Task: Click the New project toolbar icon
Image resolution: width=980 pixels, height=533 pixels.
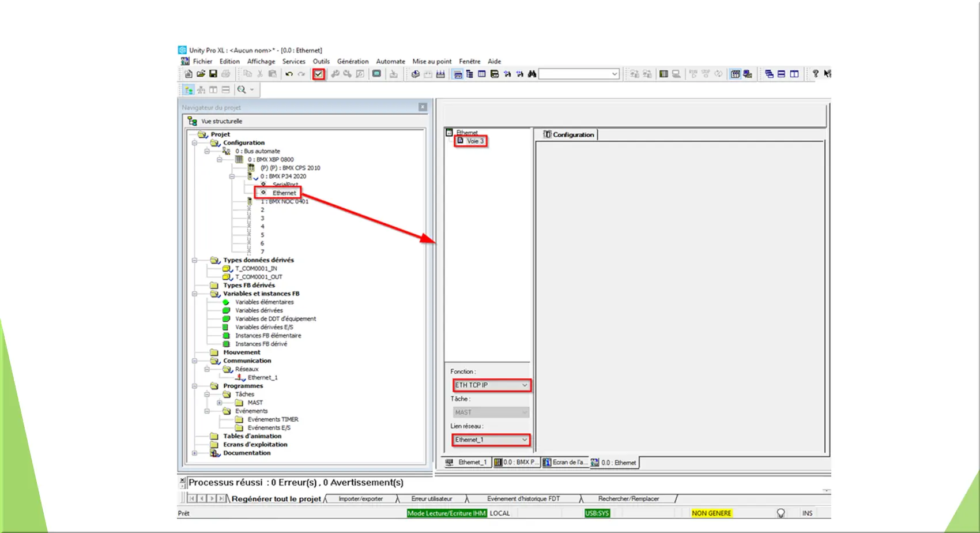Action: click(189, 74)
